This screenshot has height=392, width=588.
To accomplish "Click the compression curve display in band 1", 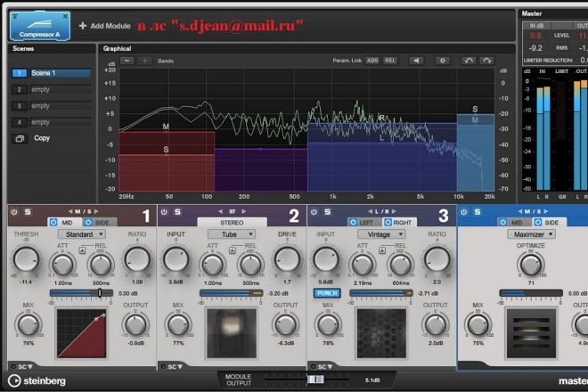I will (x=81, y=333).
